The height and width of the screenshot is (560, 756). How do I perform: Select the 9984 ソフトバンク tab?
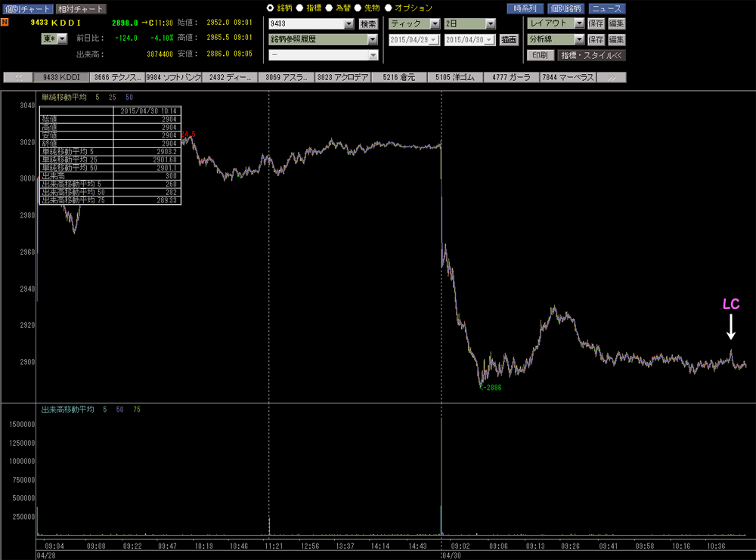[174, 78]
